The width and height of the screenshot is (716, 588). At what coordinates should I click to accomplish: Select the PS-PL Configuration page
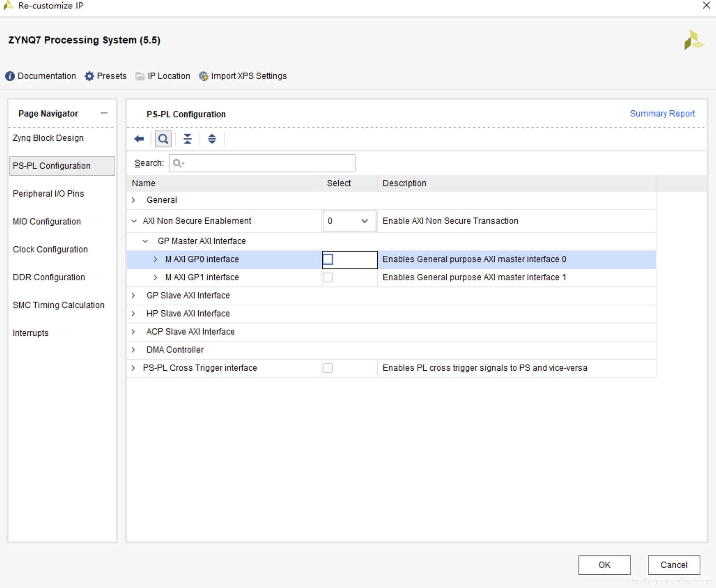(62, 166)
